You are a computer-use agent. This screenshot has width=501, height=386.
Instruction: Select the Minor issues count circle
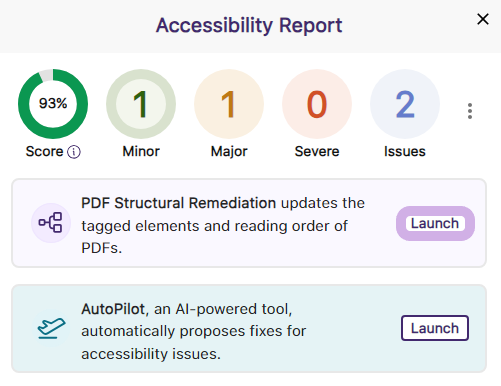coord(141,104)
